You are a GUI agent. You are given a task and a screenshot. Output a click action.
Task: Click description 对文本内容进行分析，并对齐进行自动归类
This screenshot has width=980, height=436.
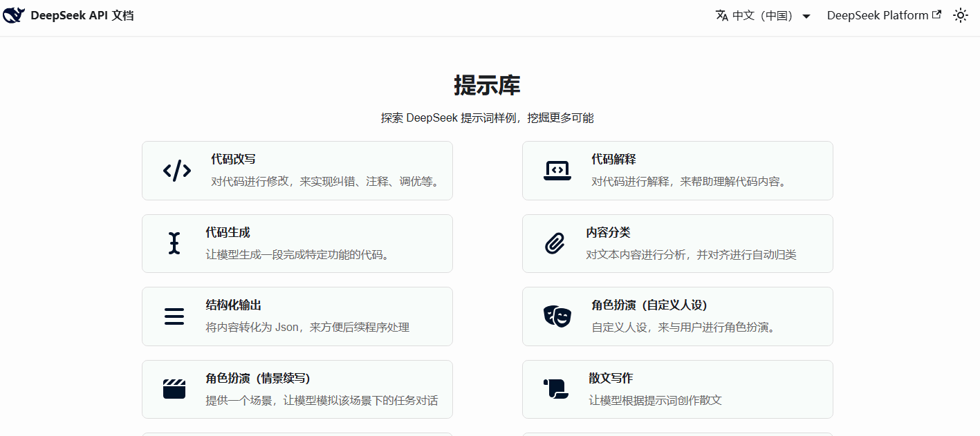[x=691, y=254]
